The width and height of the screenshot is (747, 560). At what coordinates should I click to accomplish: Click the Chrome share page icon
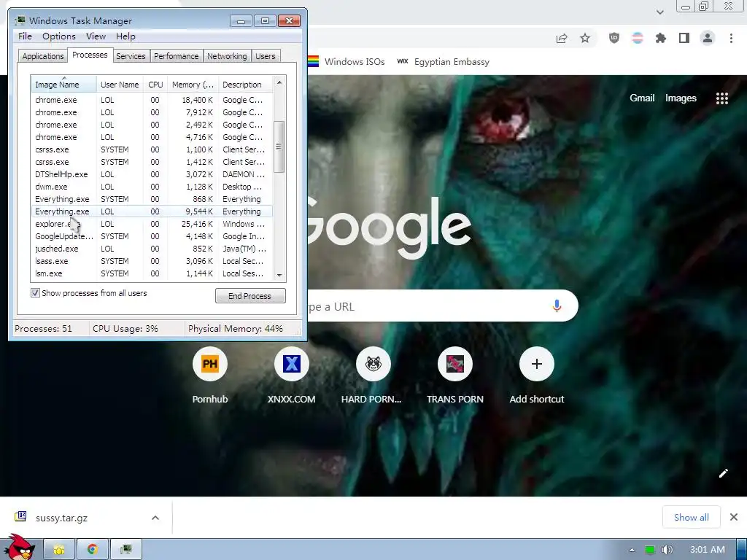(x=562, y=38)
